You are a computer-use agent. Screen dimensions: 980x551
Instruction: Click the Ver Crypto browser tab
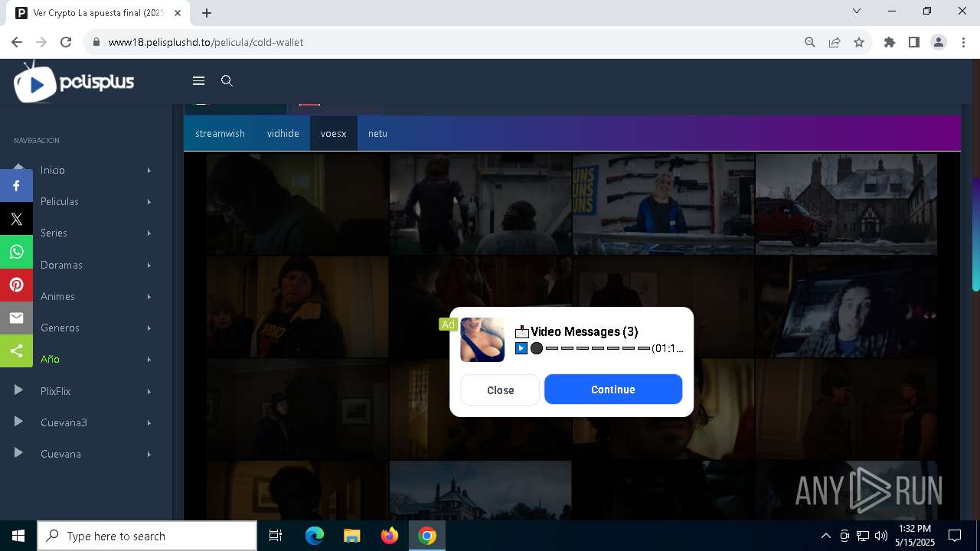[96, 13]
